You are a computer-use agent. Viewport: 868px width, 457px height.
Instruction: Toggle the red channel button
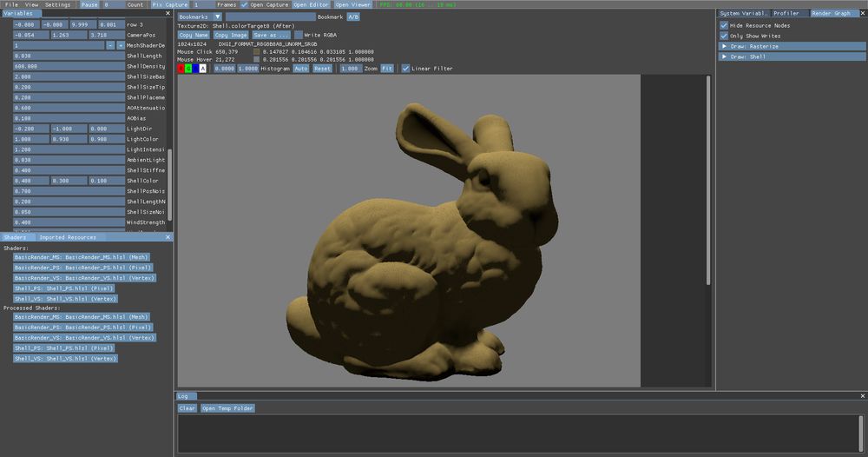click(x=181, y=68)
